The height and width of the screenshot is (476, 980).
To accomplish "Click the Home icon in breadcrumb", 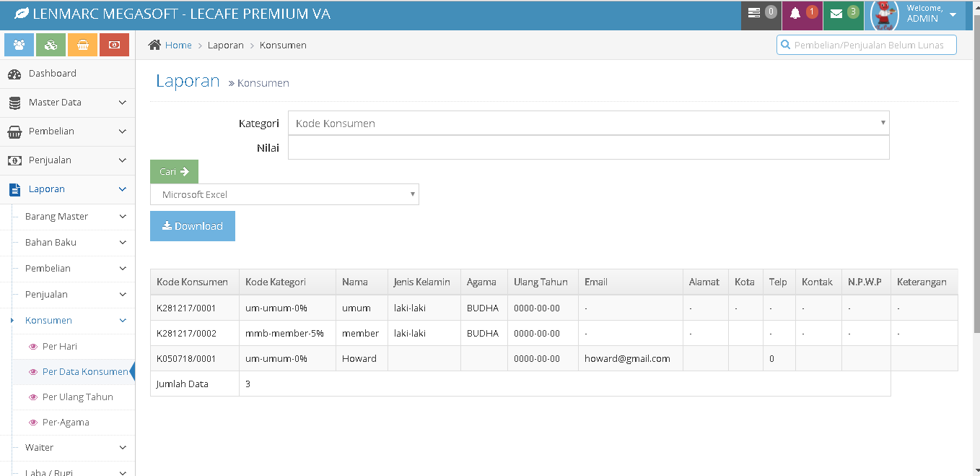I will click(x=154, y=45).
